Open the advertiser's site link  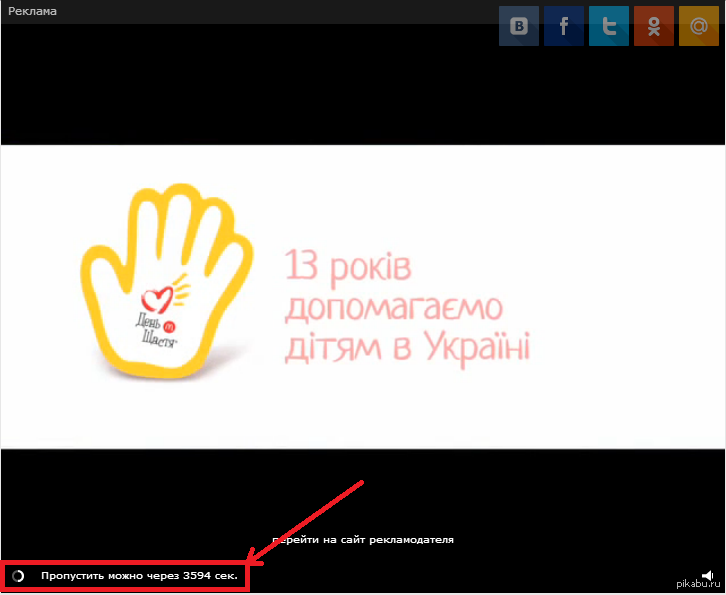click(x=363, y=540)
